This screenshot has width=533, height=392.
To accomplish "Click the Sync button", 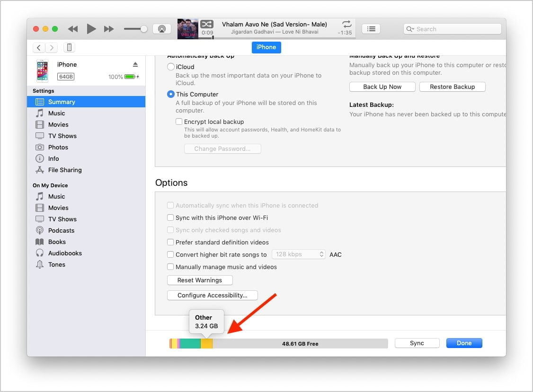I will [417, 343].
